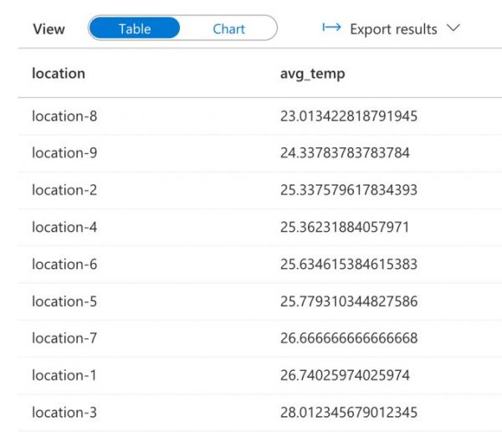Select the location-5 cell

click(x=64, y=301)
